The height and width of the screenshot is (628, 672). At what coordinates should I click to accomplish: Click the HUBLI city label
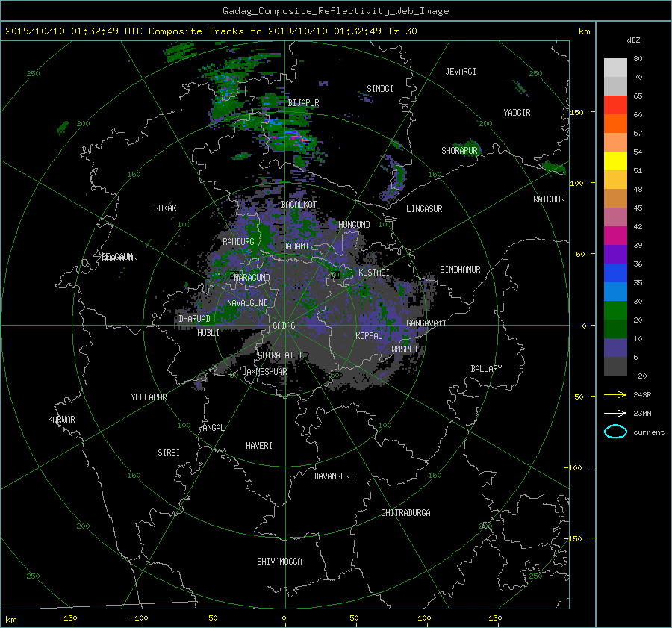coord(208,333)
